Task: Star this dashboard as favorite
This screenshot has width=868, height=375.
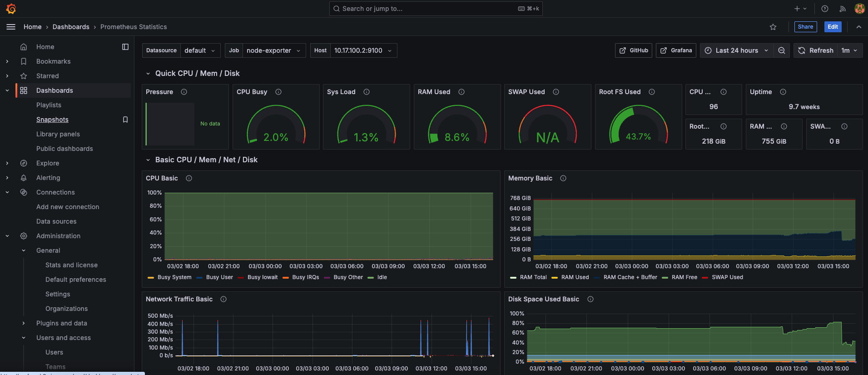Action: 773,27
